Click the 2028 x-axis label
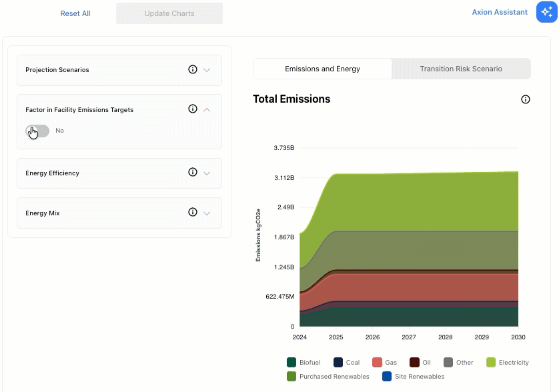 point(446,337)
